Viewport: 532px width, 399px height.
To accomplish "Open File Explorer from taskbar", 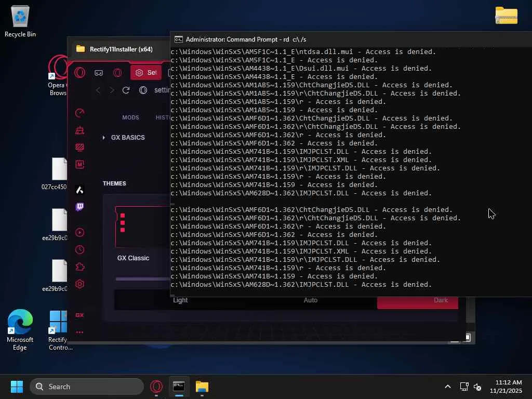I will tap(202, 387).
